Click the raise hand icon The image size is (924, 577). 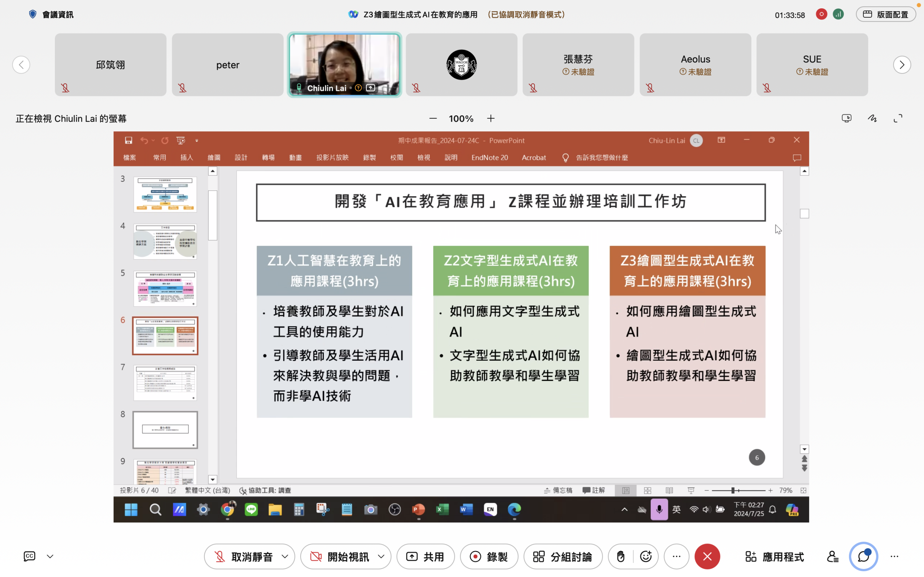(x=620, y=556)
